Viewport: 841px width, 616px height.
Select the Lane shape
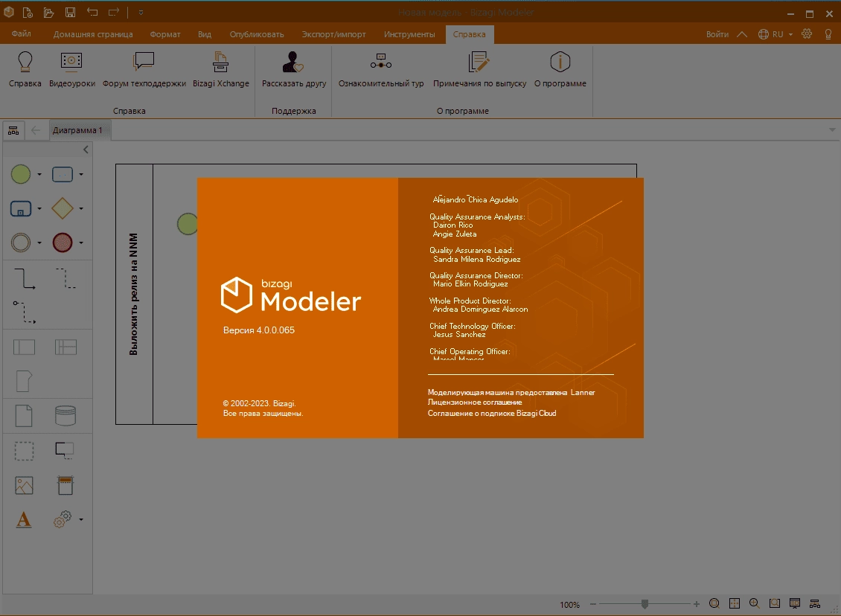click(65, 347)
